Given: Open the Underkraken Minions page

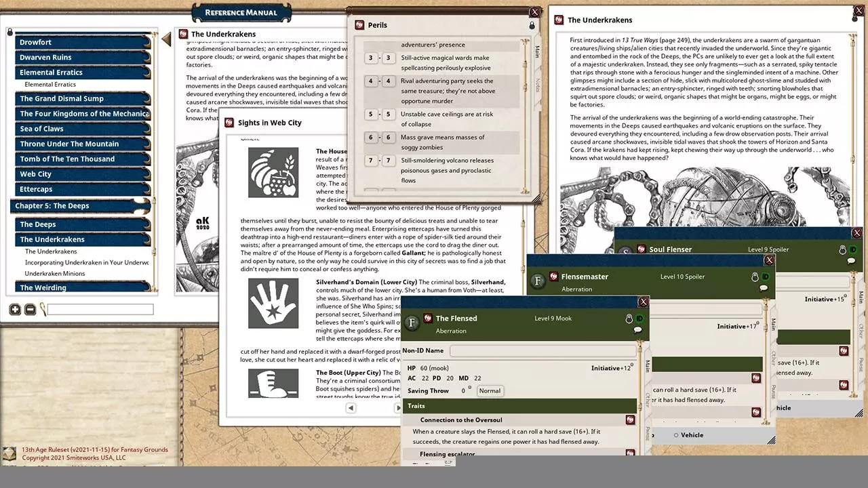Looking at the screenshot, I should coord(55,274).
